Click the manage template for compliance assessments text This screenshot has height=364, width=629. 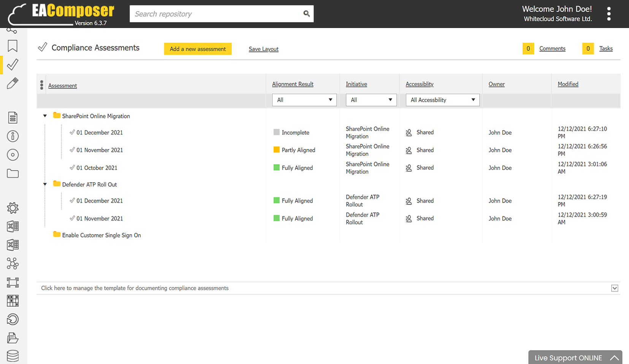135,288
